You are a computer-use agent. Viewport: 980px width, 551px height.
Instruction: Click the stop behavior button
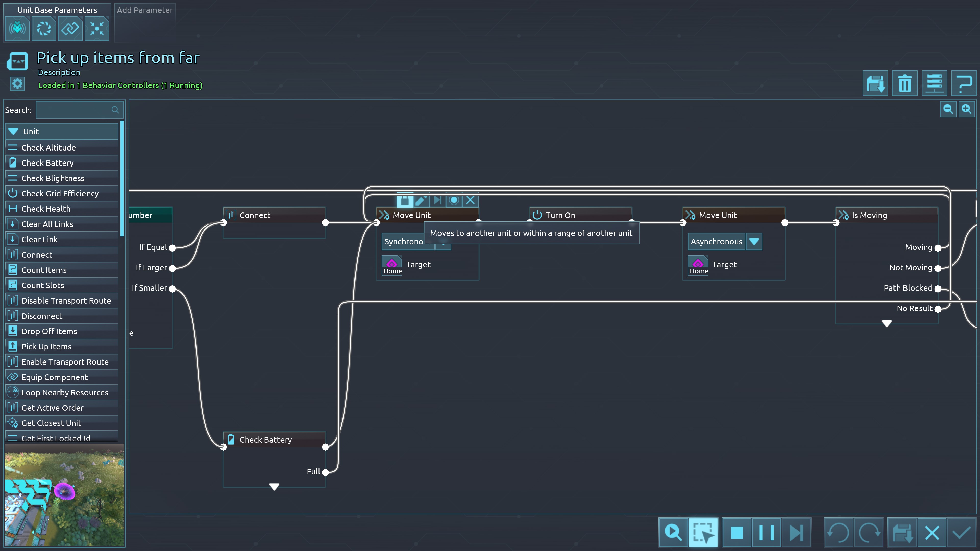[x=737, y=532]
